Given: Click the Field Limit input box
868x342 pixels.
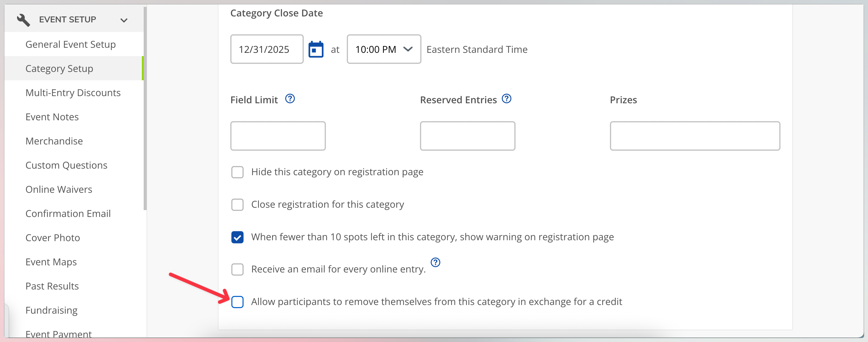Looking at the screenshot, I should click(x=278, y=136).
